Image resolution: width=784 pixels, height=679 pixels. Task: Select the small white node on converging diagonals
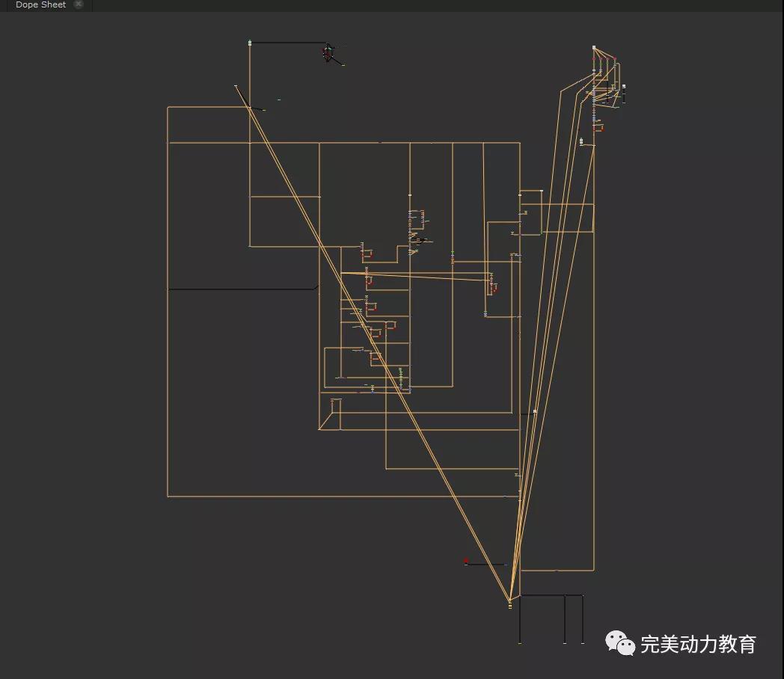tap(534, 411)
